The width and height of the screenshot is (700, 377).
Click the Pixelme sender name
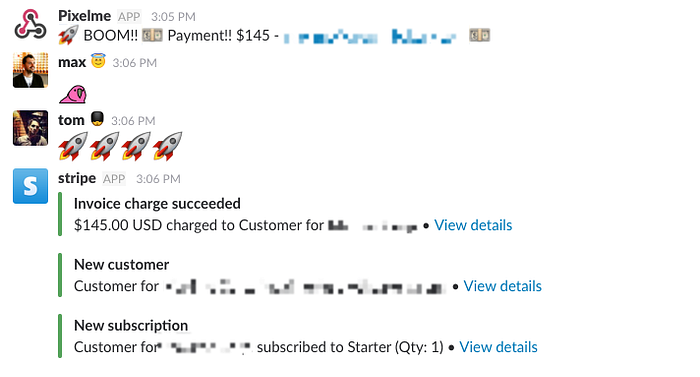coord(84,16)
